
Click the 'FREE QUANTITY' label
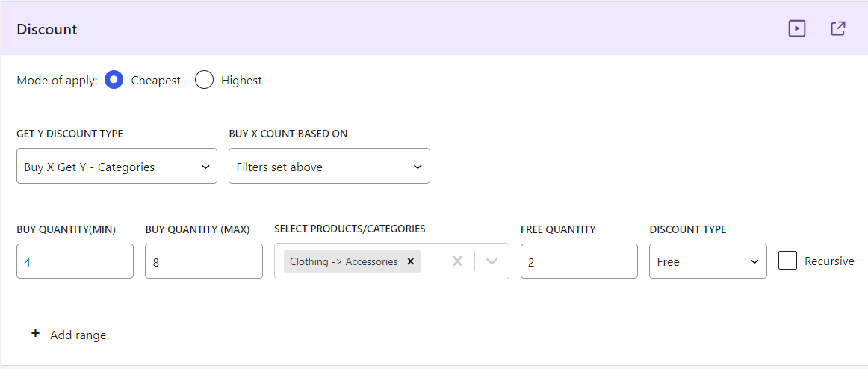[558, 229]
